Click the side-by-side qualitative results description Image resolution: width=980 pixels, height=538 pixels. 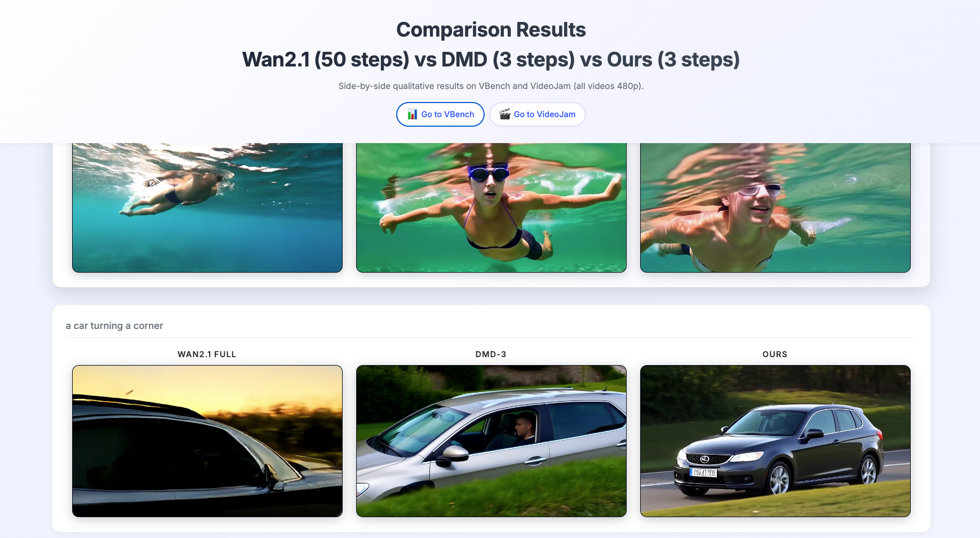491,86
